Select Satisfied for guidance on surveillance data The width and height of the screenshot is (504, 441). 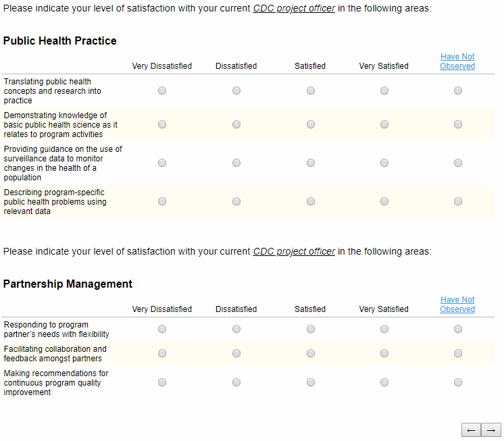tap(311, 163)
